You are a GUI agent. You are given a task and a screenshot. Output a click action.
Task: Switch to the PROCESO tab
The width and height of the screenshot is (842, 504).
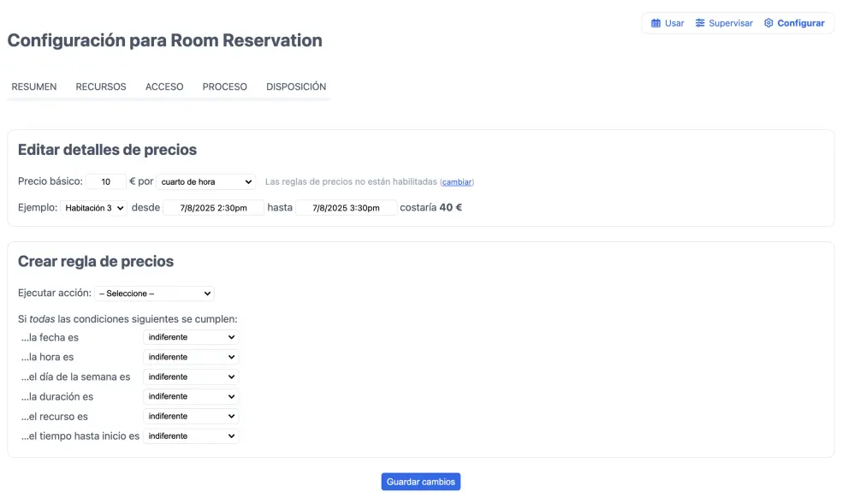pos(224,86)
